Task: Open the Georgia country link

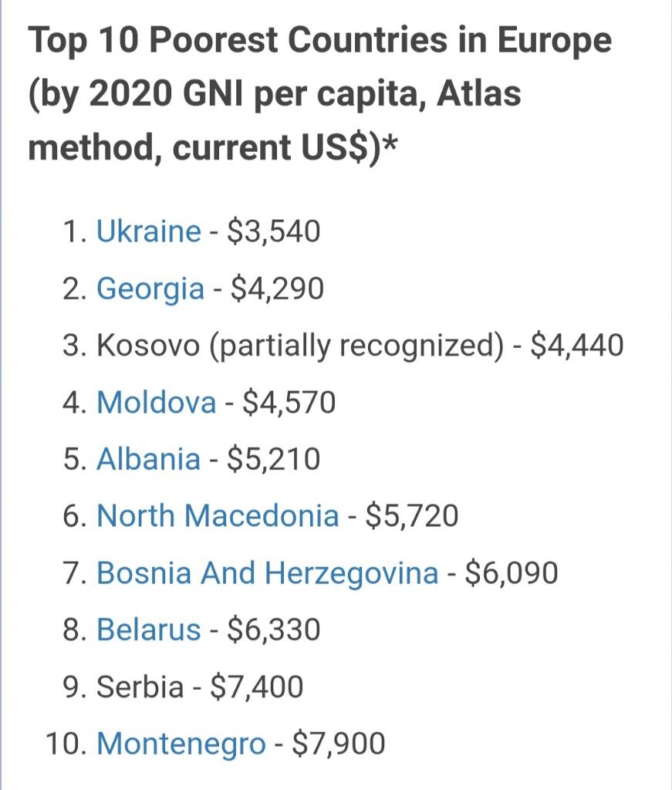Action: tap(150, 289)
